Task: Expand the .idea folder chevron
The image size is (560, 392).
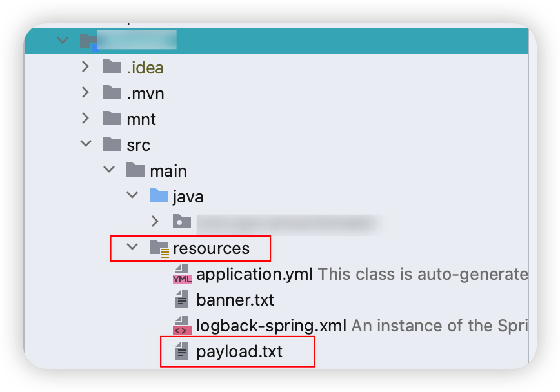Action: pyautogui.click(x=85, y=66)
